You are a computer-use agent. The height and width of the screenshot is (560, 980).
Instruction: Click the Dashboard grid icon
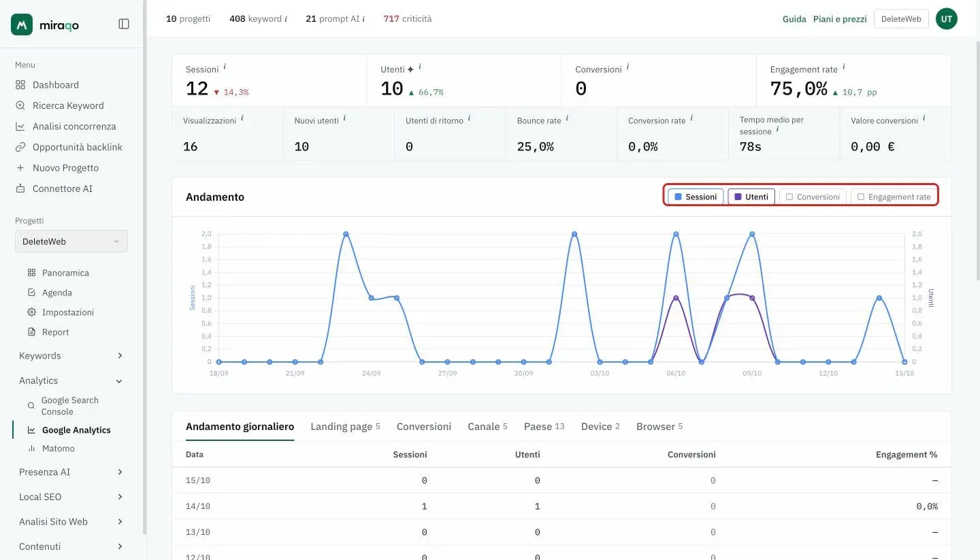click(x=20, y=85)
